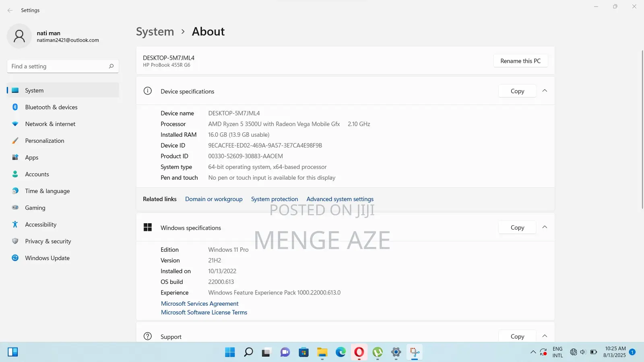Select Network & internet in sidebar
This screenshot has height=362, width=644.
(x=50, y=124)
